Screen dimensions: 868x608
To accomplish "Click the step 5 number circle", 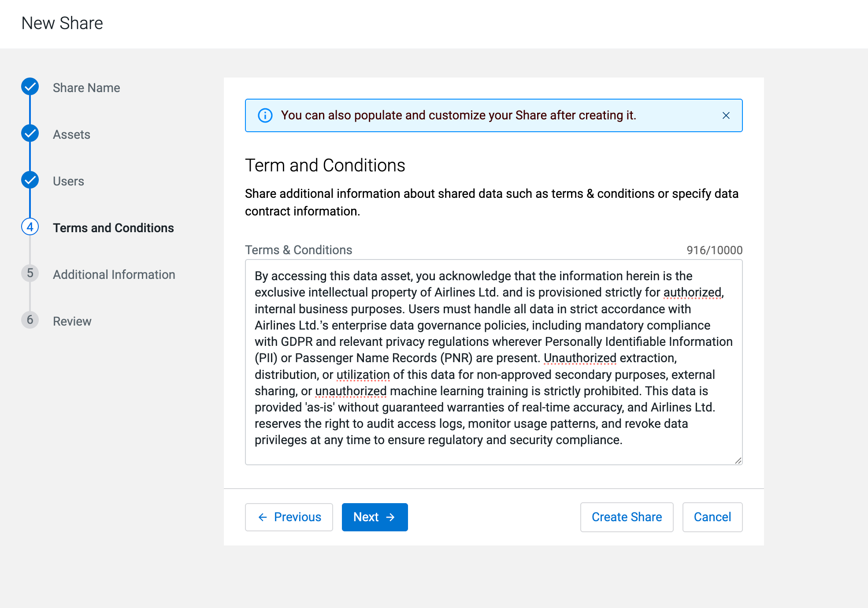I will [x=30, y=274].
